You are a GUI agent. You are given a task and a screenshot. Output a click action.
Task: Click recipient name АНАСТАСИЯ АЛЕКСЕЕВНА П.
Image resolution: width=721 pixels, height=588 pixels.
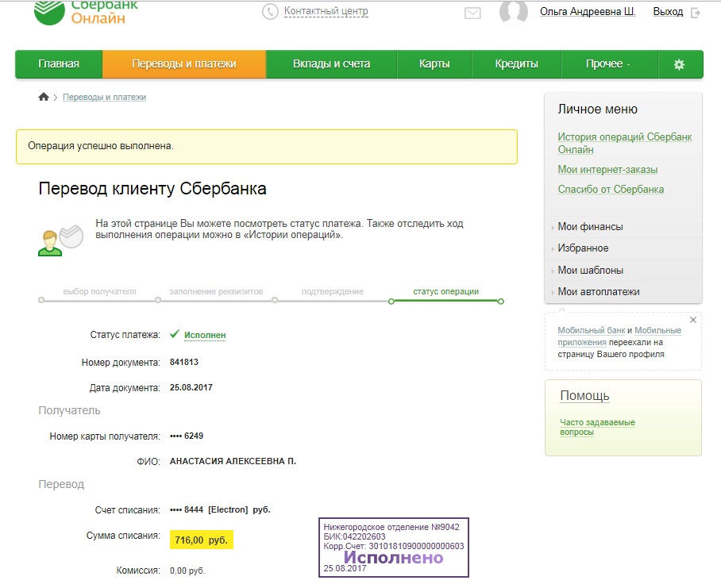click(233, 461)
